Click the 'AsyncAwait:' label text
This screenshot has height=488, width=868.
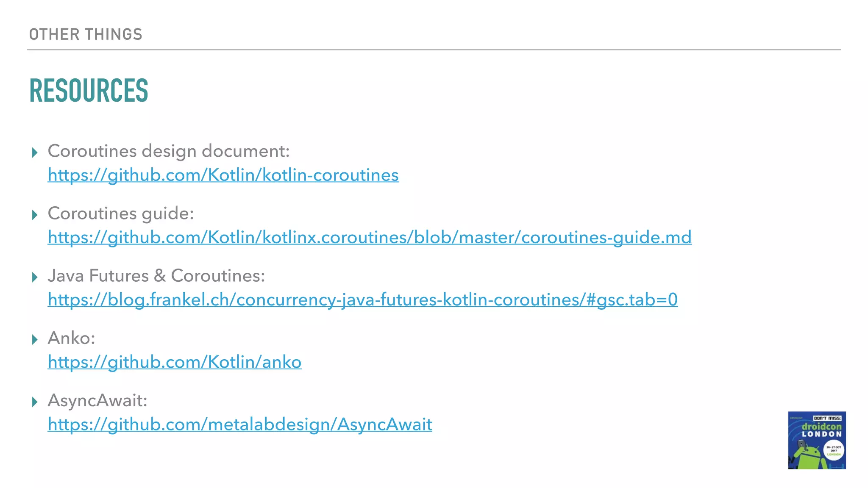[97, 400]
